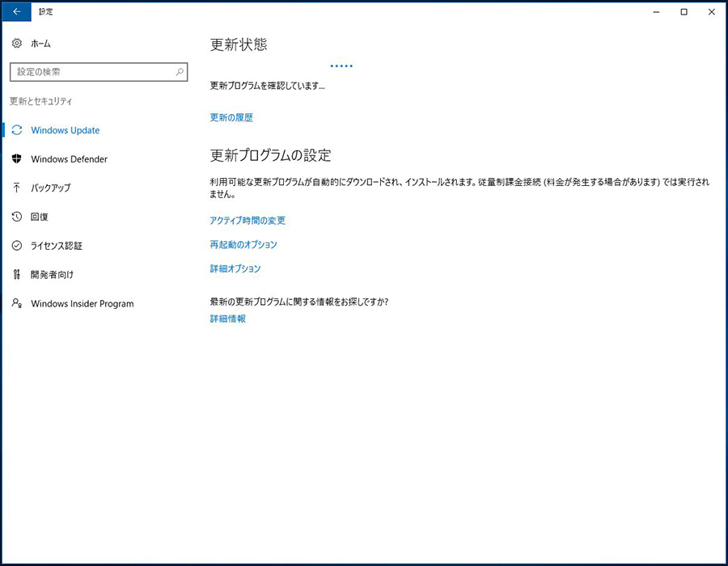Focus the 設定の検索 search box
The height and width of the screenshot is (566, 728).
pyautogui.click(x=99, y=72)
